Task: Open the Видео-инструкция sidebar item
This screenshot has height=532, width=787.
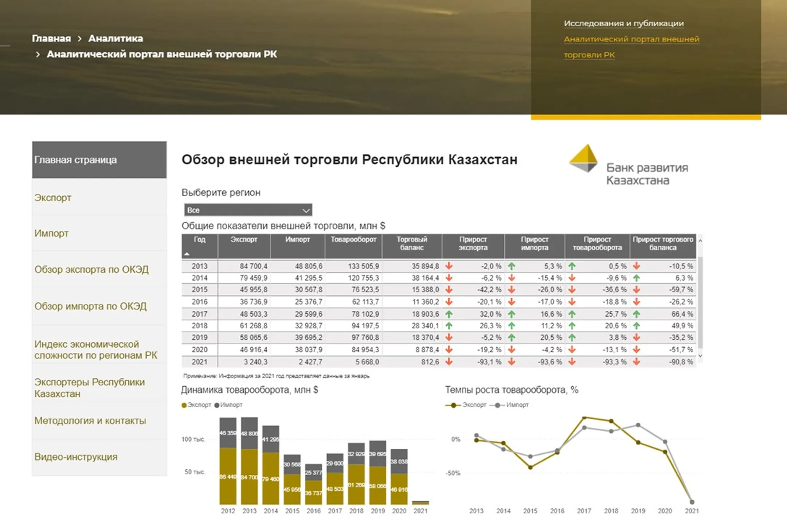Action: coord(76,457)
